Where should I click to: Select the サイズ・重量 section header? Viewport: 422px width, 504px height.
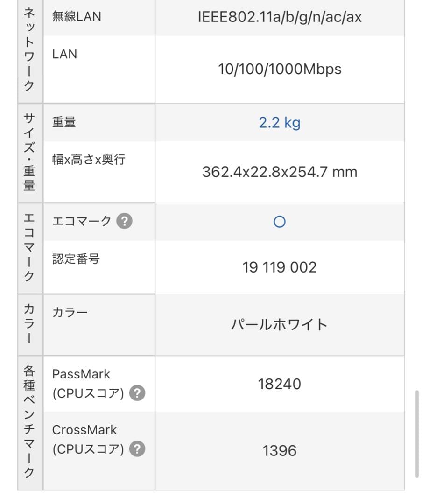click(30, 153)
